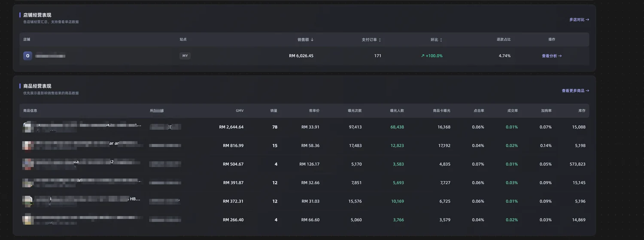Image resolution: width=644 pixels, height=240 pixels.
Task: Click the +100.0% growth indicator
Action: point(432,56)
